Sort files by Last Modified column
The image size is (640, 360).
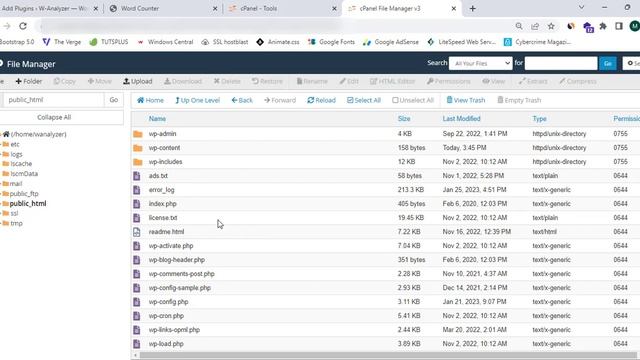pos(462,119)
